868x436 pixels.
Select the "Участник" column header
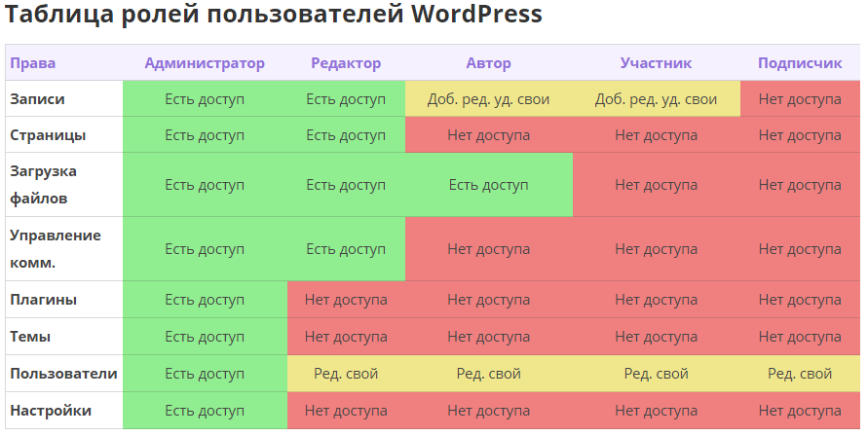(x=656, y=63)
